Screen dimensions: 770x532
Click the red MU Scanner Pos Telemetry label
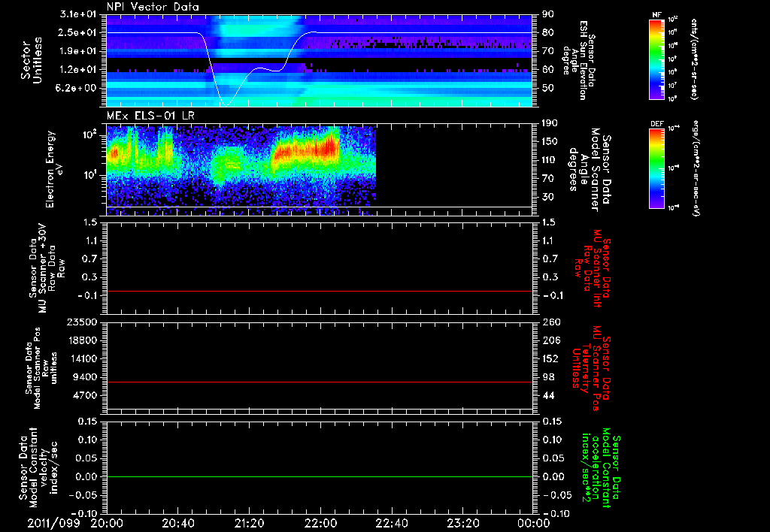pyautogui.click(x=591, y=368)
